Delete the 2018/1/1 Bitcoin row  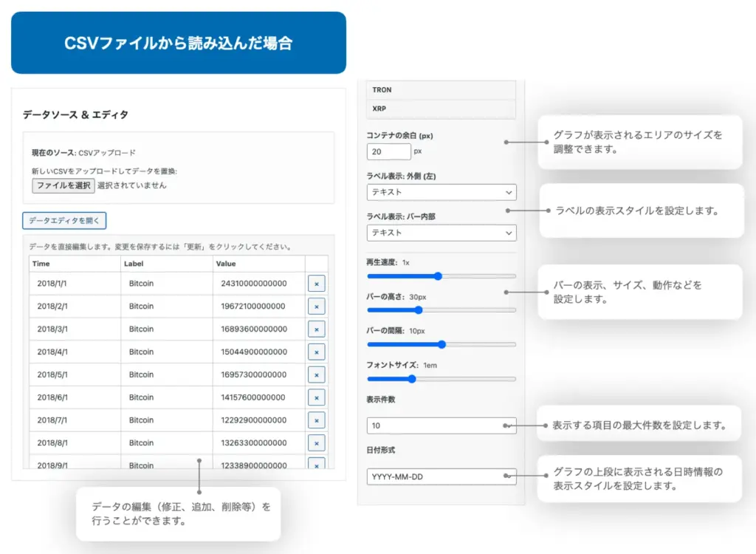point(316,284)
